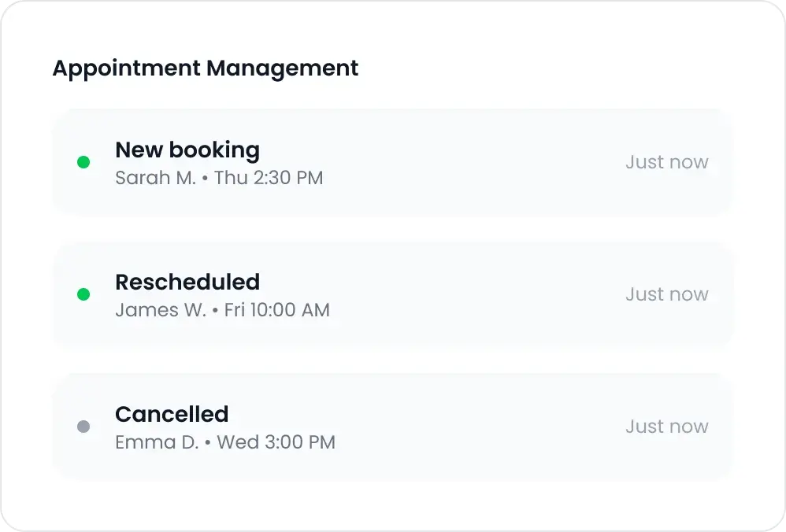786x532 pixels.
Task: Select the name Sarah M.
Action: [155, 178]
